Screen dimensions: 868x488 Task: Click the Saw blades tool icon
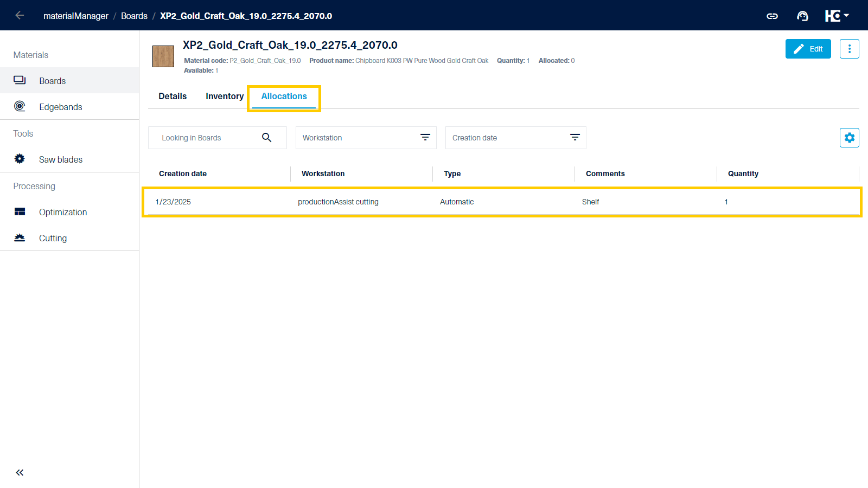coord(19,158)
